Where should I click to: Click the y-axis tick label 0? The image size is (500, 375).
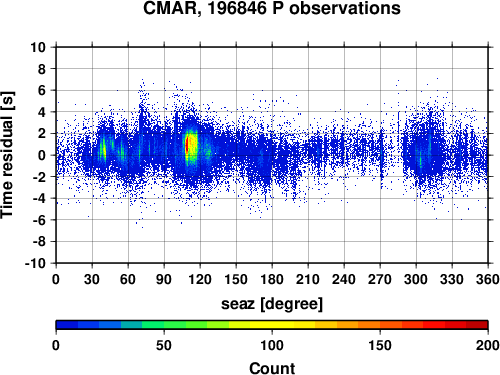(x=42, y=155)
